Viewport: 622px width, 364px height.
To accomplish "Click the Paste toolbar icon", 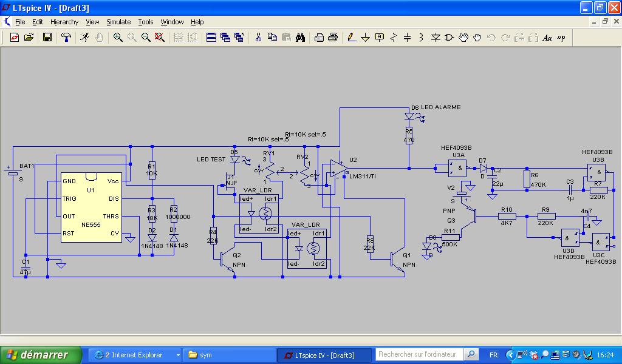I will (x=287, y=37).
